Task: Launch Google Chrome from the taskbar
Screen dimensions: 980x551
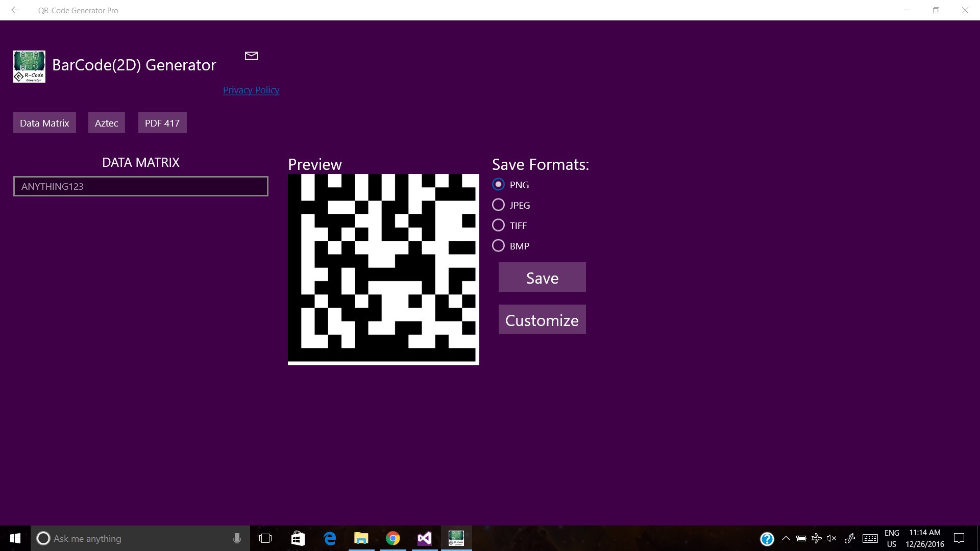Action: (x=393, y=538)
